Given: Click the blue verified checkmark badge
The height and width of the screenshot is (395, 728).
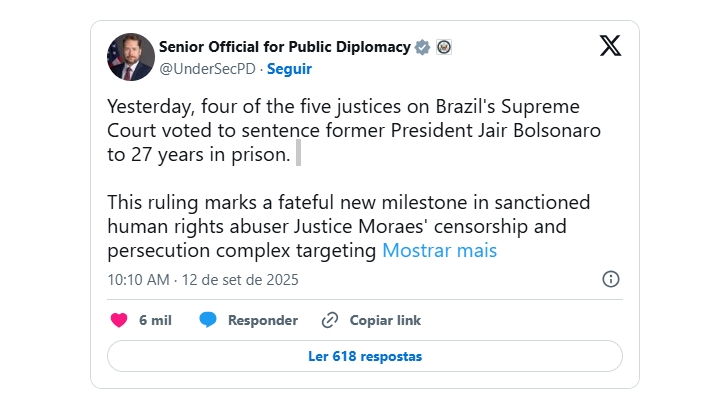Looking at the screenshot, I should coord(422,47).
